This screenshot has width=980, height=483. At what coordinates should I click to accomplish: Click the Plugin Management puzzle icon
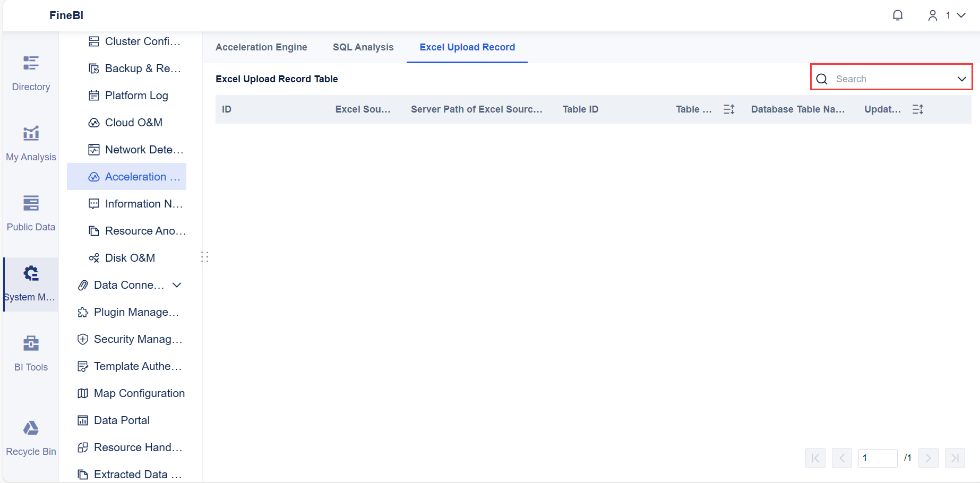click(x=83, y=312)
